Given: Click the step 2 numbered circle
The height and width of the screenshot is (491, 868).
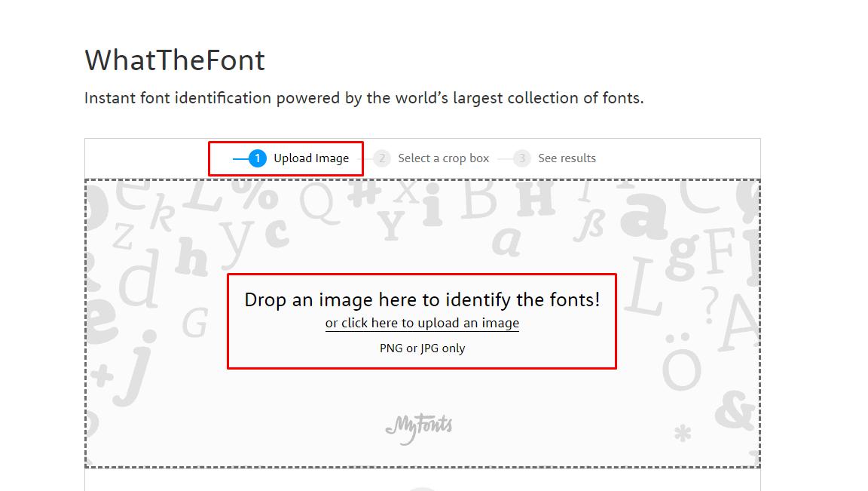Looking at the screenshot, I should pyautogui.click(x=381, y=158).
